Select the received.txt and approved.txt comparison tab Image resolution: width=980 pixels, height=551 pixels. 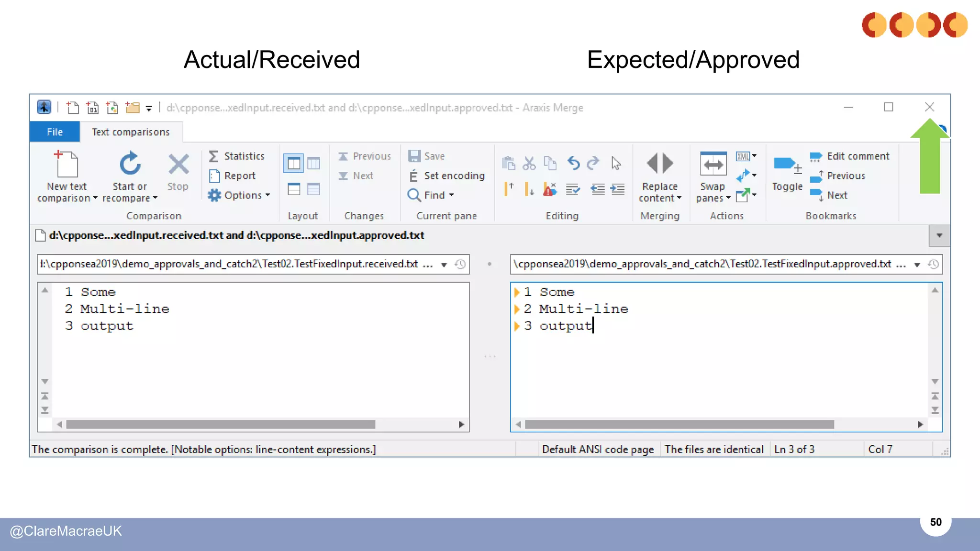coord(230,235)
